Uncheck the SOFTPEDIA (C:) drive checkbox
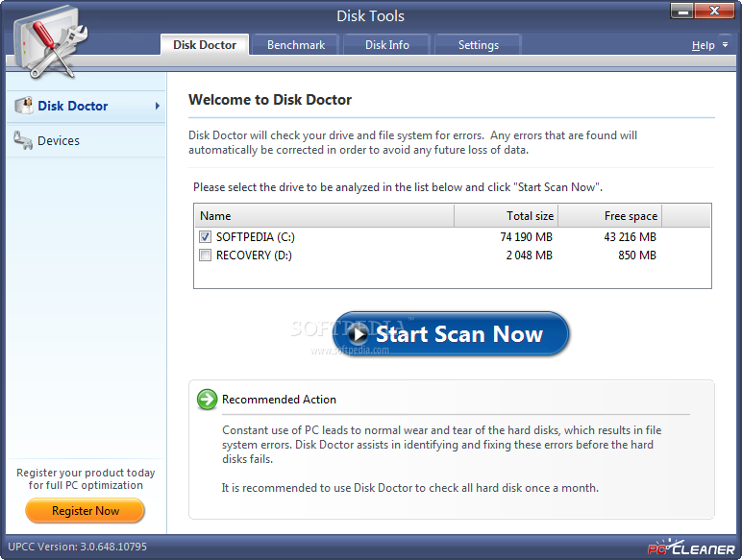 tap(205, 236)
